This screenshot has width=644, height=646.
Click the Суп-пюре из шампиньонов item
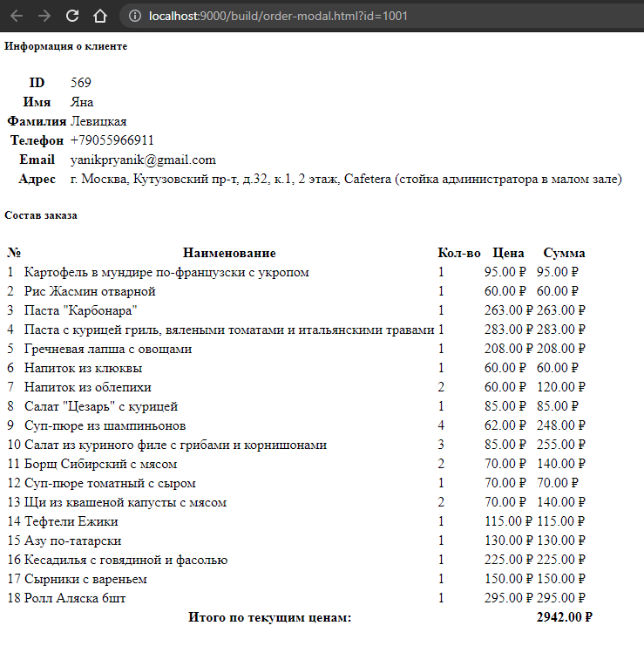click(105, 425)
